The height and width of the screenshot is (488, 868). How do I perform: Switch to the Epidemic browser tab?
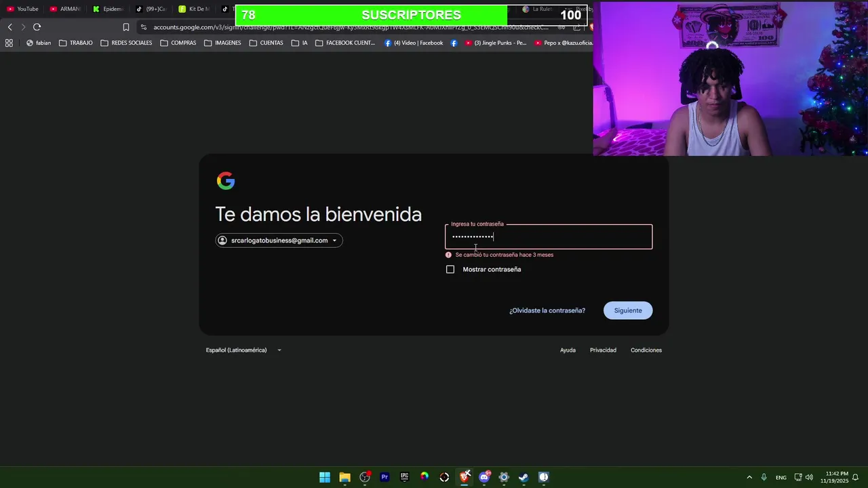(109, 9)
